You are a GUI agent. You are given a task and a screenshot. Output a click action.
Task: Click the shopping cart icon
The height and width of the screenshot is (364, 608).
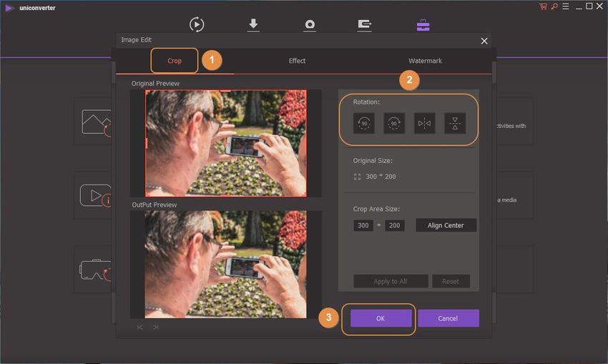point(544,6)
